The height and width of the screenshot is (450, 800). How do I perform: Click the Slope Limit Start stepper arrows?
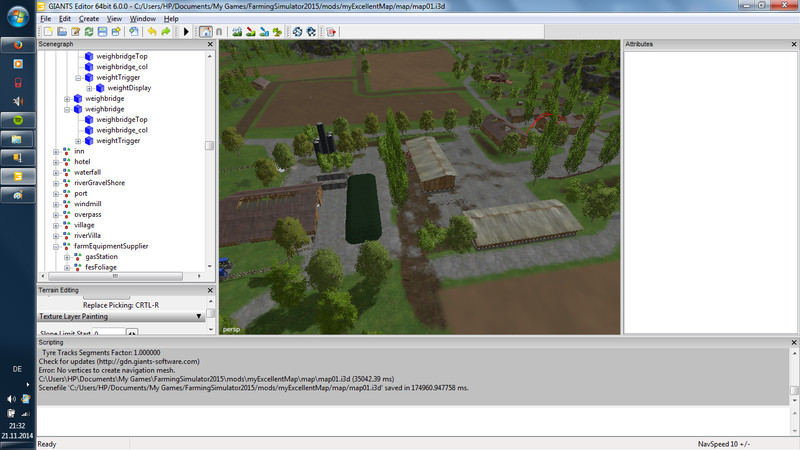pyautogui.click(x=132, y=333)
